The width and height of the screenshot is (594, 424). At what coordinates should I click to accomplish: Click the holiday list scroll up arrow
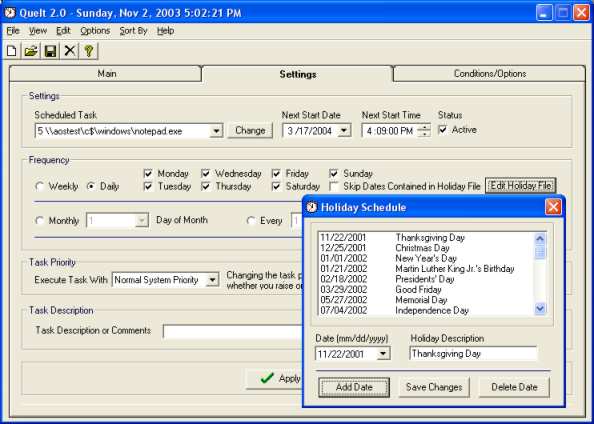[540, 239]
